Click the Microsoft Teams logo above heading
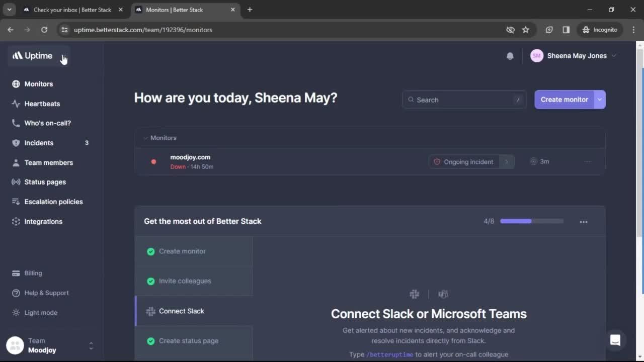This screenshot has width=644, height=362. point(443,294)
